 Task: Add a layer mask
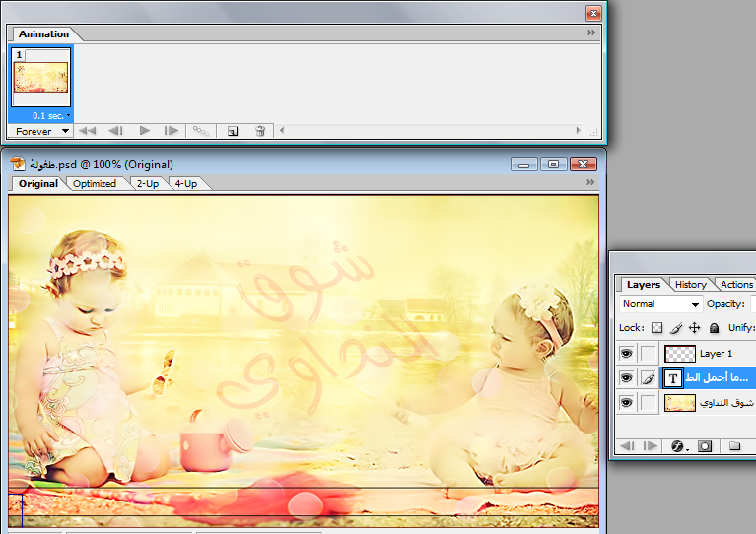point(705,446)
